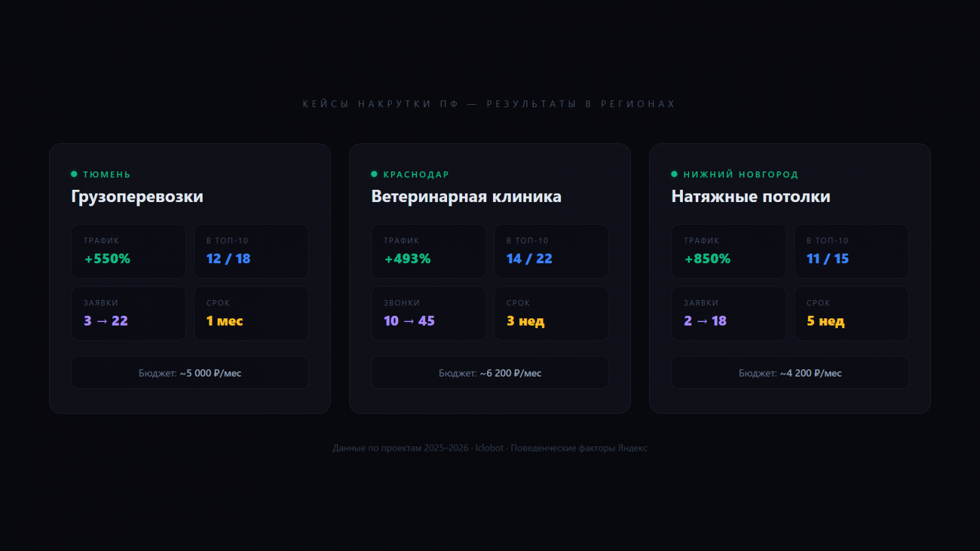The width and height of the screenshot is (980, 551).
Task: Click the green dot beside Тюмень
Action: coord(74,174)
